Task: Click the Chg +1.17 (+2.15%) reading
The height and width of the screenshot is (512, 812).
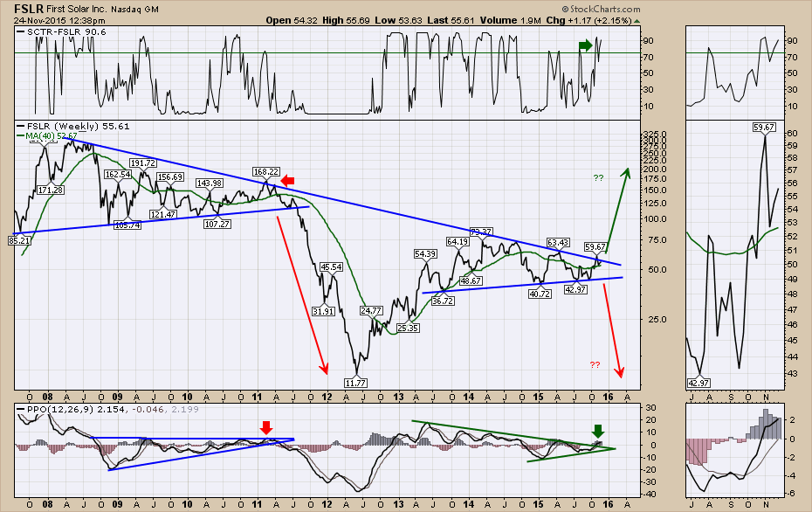Action: 588,20
